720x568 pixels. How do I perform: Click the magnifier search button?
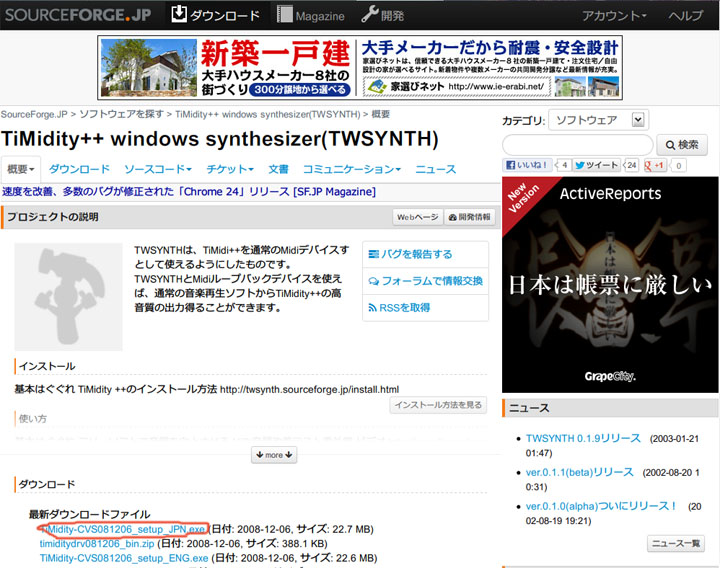point(682,145)
